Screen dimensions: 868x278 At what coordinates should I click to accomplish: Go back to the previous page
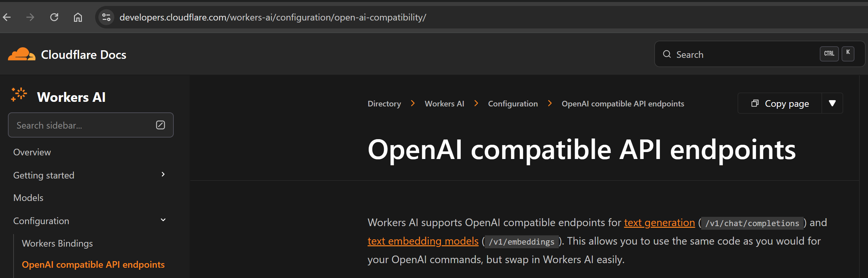click(x=7, y=17)
